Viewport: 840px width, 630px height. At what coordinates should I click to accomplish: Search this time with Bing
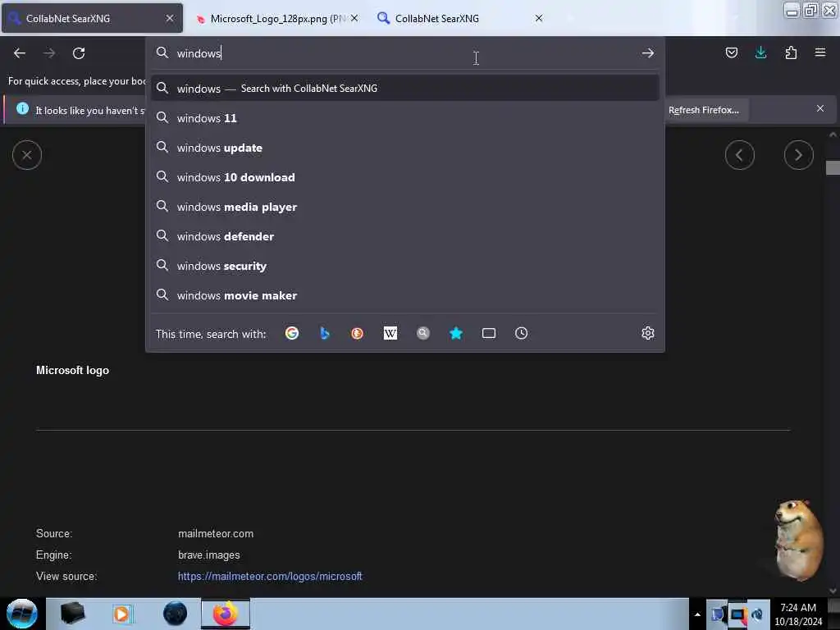pos(325,333)
